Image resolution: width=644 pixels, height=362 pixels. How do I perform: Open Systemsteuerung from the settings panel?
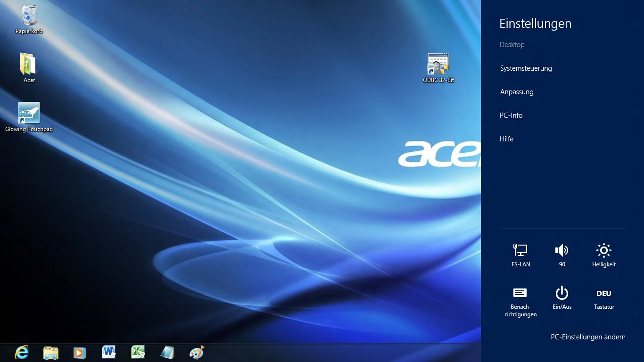(x=526, y=68)
